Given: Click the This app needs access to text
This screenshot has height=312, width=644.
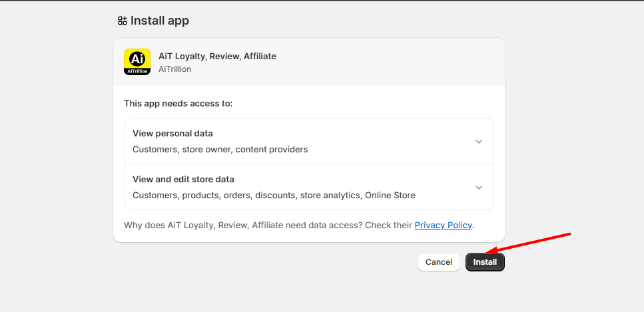Looking at the screenshot, I should pos(178,104).
